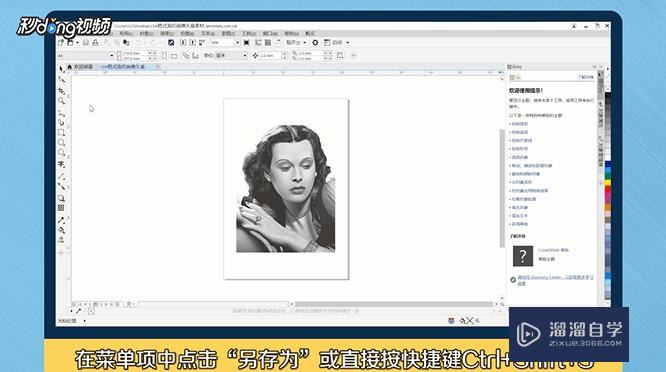Screen dimensions: 666x372
Task: Toggle show grid button
Action: point(268,42)
